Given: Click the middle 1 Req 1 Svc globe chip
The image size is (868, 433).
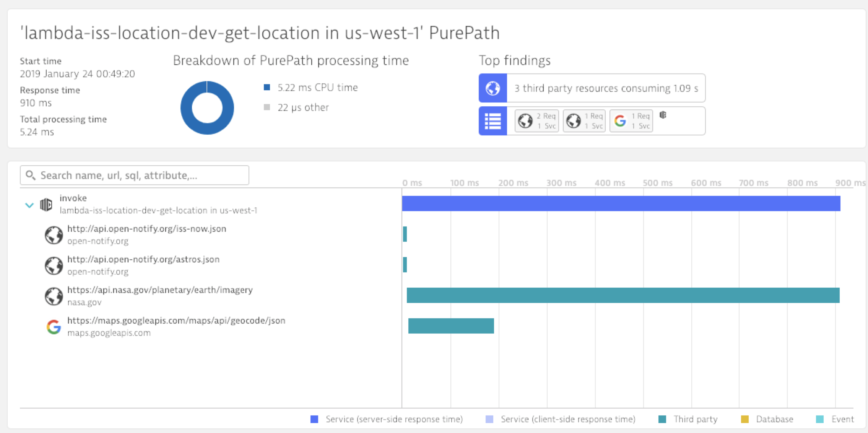Looking at the screenshot, I should pos(584,121).
